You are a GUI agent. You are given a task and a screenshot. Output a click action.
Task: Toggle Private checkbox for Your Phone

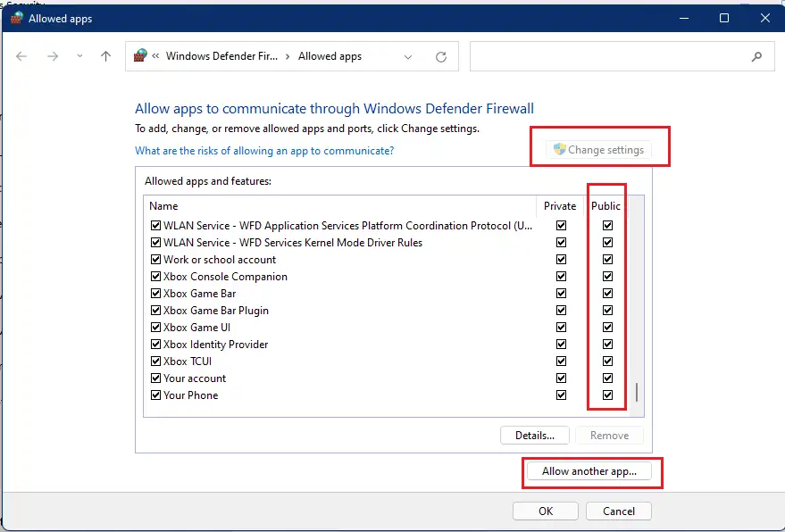561,395
